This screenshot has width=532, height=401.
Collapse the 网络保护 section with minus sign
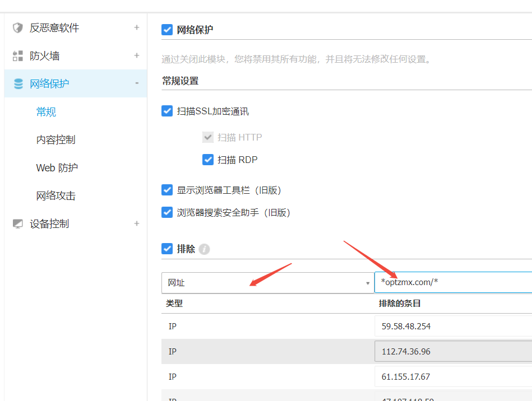click(136, 83)
